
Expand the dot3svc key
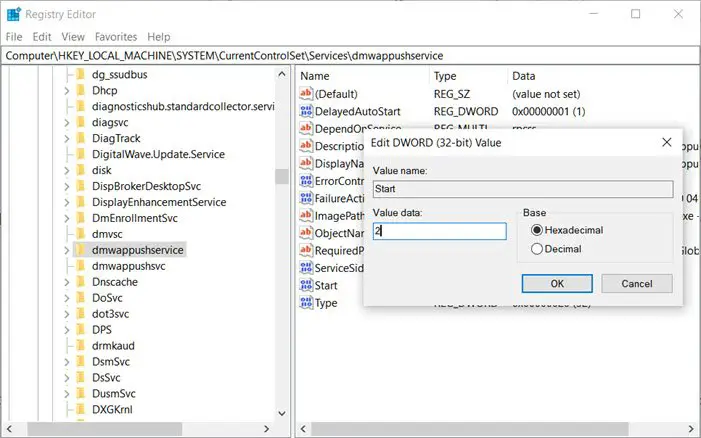point(67,314)
